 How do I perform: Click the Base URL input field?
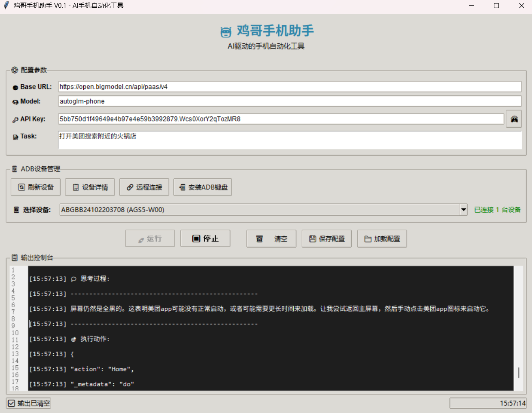pyautogui.click(x=289, y=87)
